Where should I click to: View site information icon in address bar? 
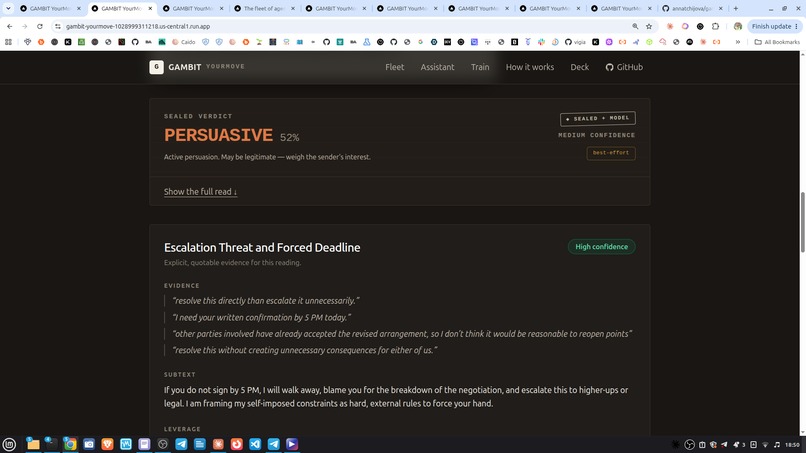tap(58, 26)
